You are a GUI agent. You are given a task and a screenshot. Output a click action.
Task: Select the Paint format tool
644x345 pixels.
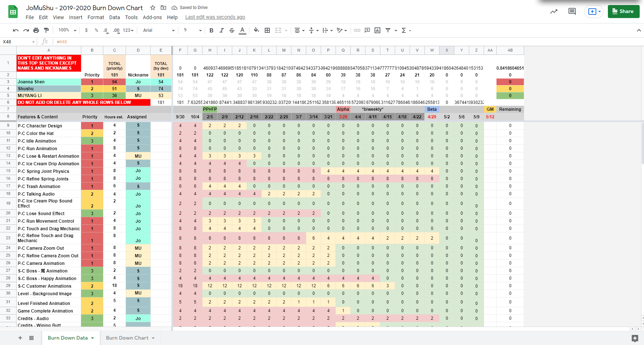46,30
